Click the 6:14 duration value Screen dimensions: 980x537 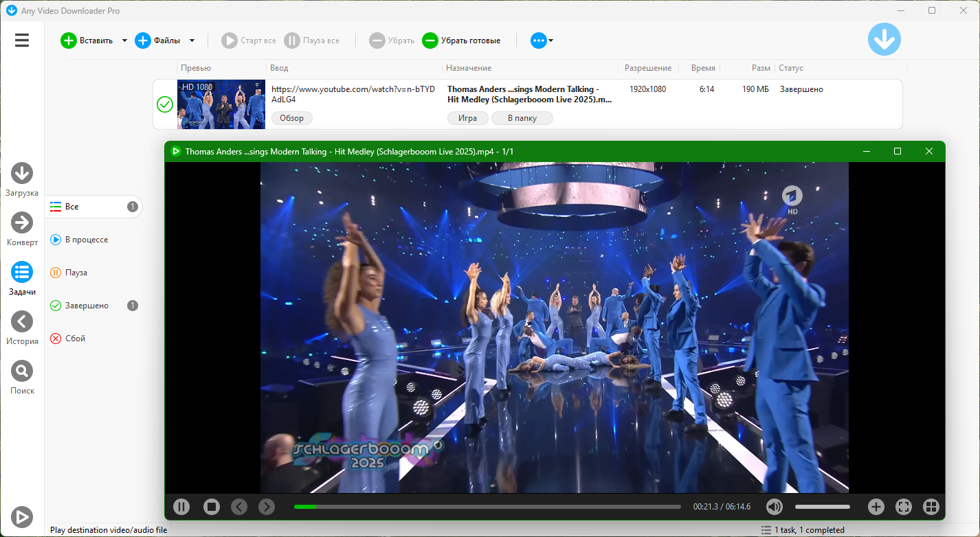point(706,89)
